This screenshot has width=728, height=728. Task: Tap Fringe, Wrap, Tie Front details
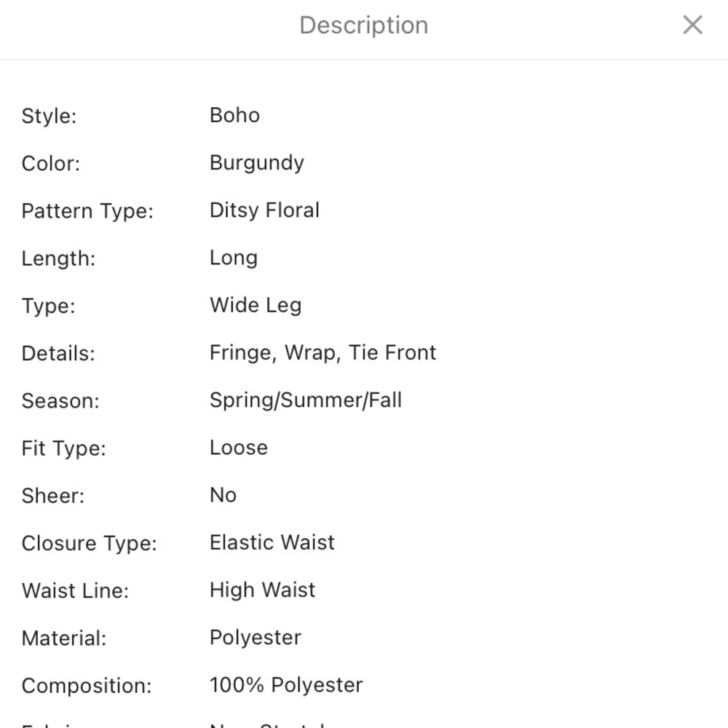pos(323,353)
